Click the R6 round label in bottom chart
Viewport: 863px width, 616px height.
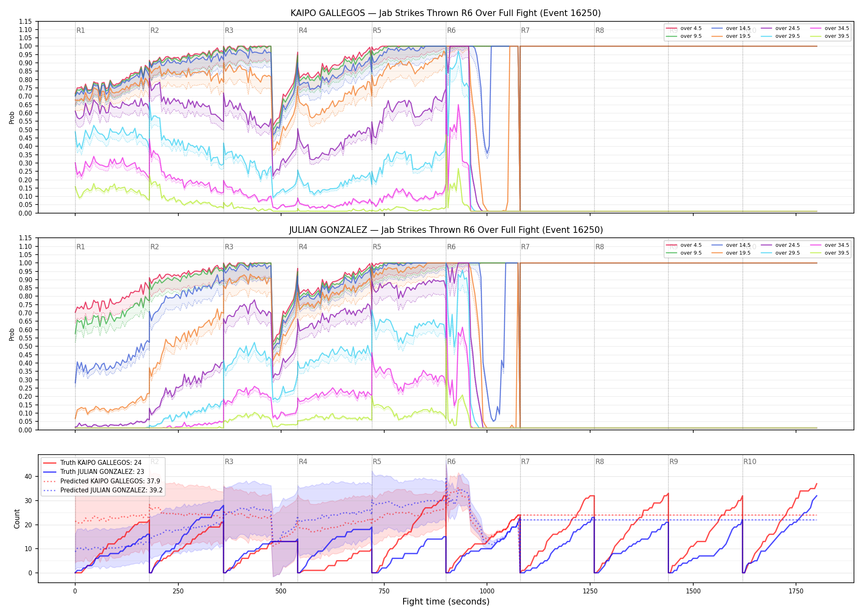451,462
